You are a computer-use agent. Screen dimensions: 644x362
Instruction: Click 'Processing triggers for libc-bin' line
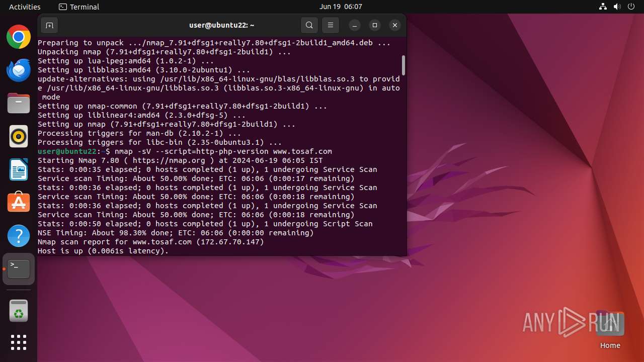[160, 142]
